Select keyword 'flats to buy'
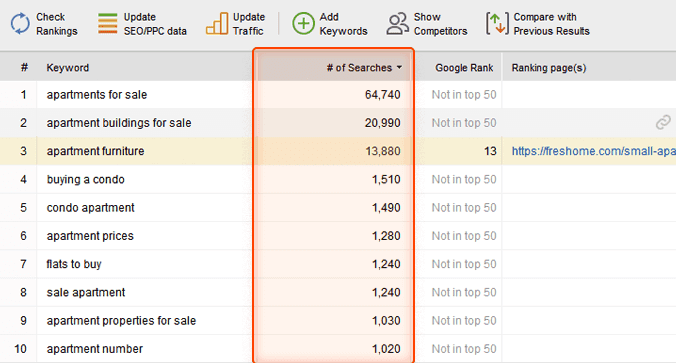This screenshot has width=676, height=363. coord(74,264)
